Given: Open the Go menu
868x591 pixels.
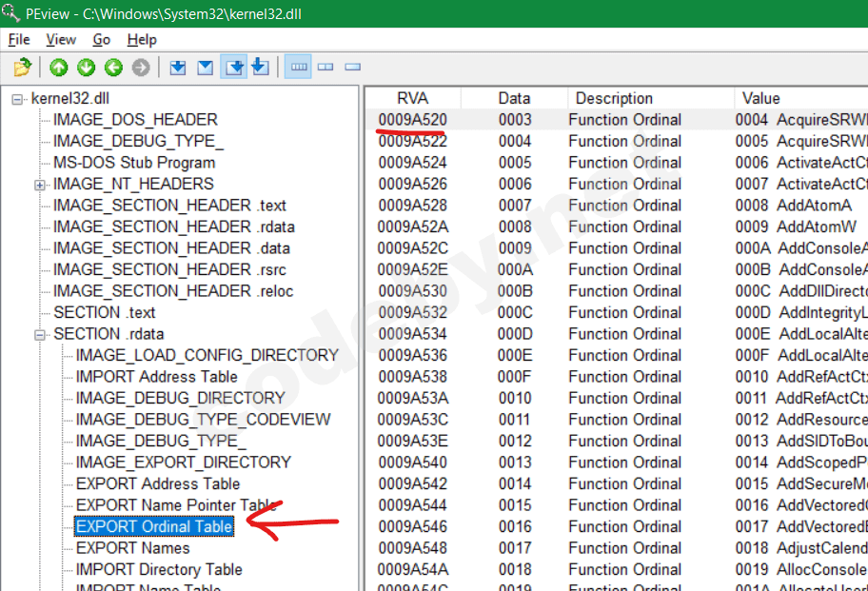Looking at the screenshot, I should [x=102, y=39].
